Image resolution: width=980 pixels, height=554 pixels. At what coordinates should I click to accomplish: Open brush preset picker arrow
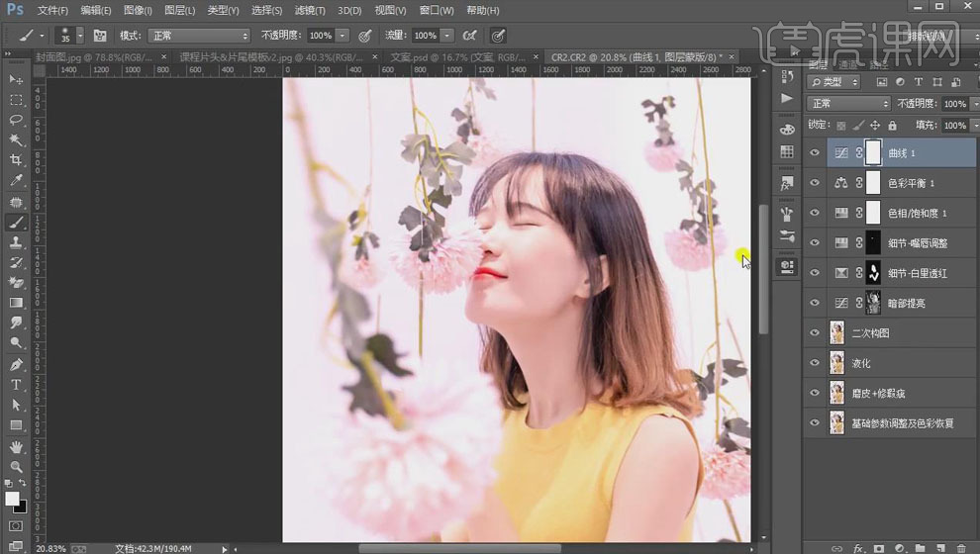tap(80, 36)
